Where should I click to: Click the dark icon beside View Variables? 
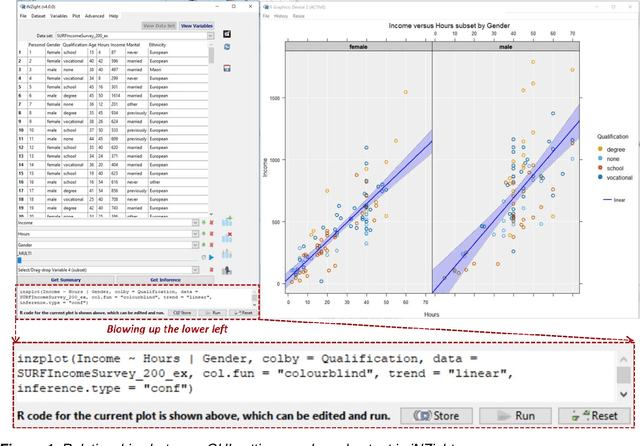pyautogui.click(x=229, y=34)
